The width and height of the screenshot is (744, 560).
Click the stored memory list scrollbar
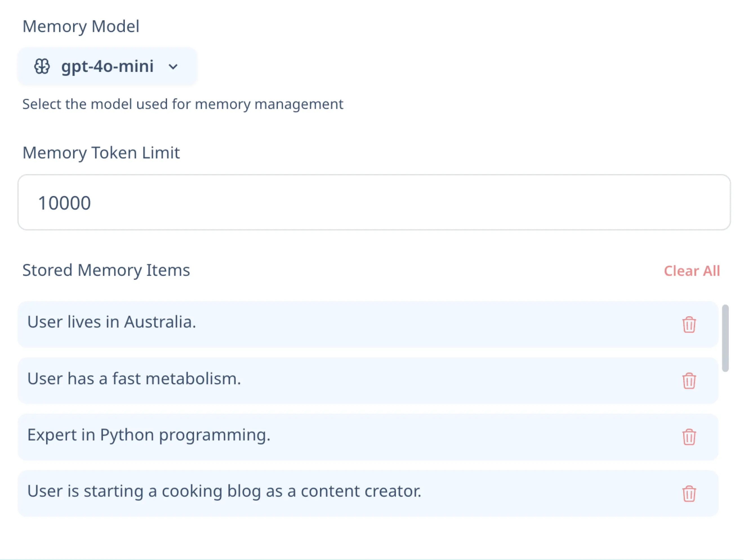[x=725, y=338]
